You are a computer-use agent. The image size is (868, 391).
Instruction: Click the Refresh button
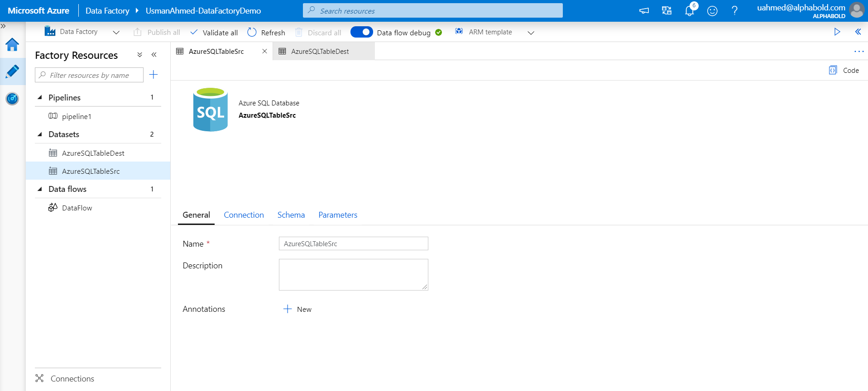[266, 32]
